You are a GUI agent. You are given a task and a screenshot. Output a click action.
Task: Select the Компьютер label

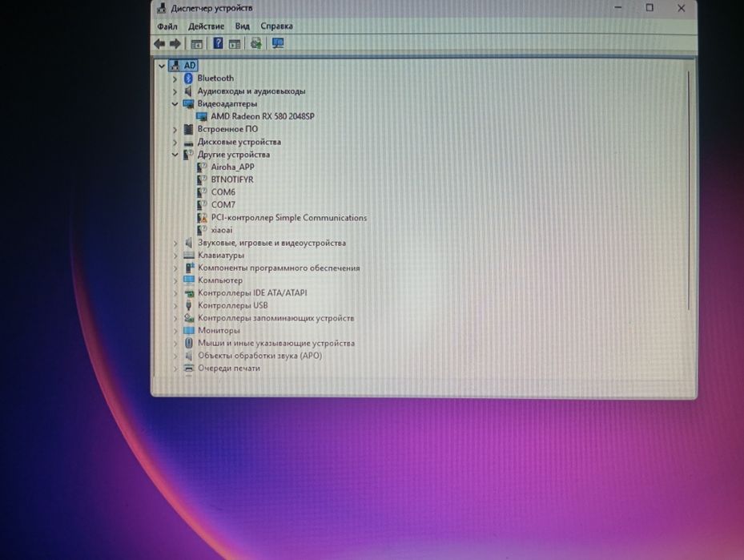220,280
